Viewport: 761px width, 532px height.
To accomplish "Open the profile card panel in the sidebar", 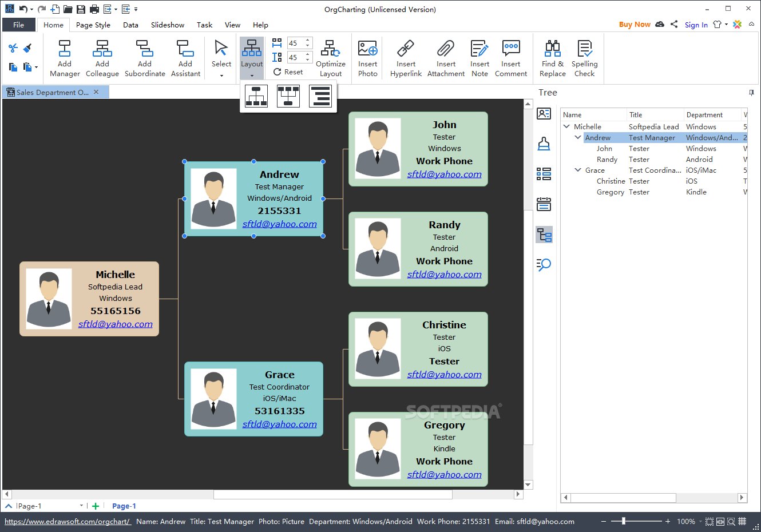I will 544,114.
